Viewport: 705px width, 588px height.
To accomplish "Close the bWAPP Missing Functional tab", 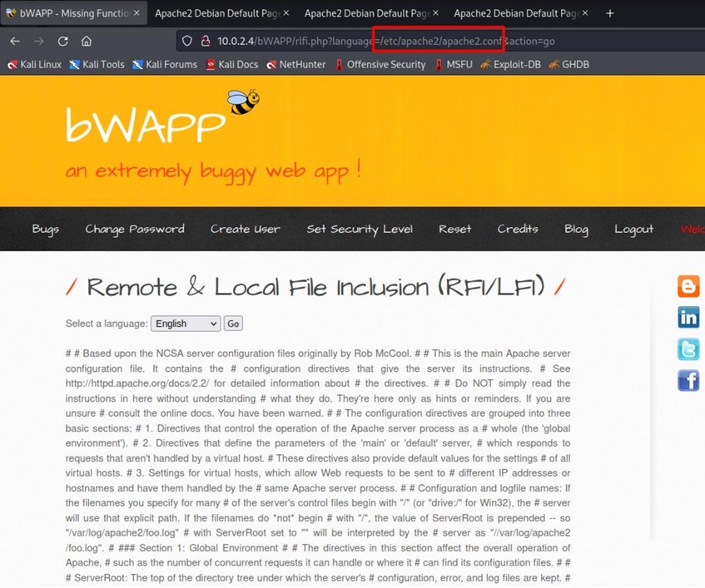I will (x=137, y=13).
